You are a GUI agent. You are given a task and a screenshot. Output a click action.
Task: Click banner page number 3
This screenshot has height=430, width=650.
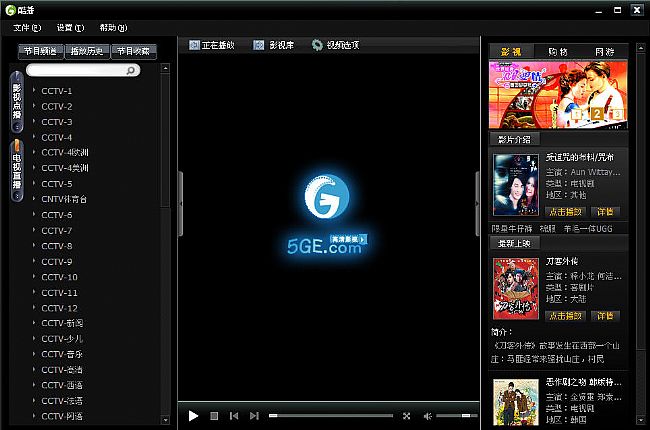pos(617,114)
